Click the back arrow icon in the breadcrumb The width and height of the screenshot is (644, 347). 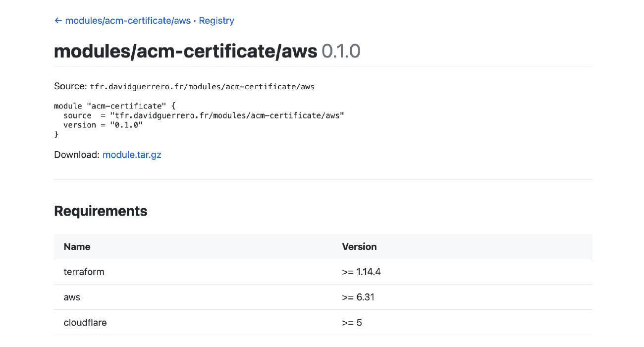click(58, 20)
